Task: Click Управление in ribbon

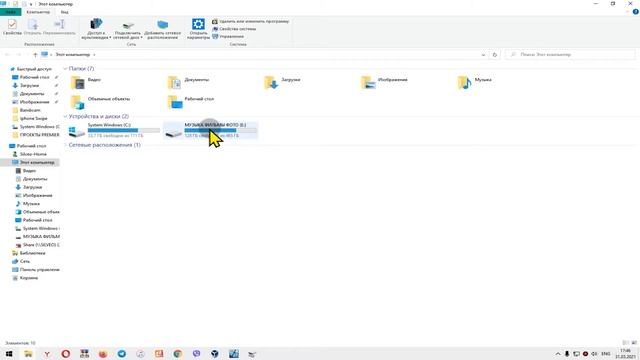Action: coord(228,36)
